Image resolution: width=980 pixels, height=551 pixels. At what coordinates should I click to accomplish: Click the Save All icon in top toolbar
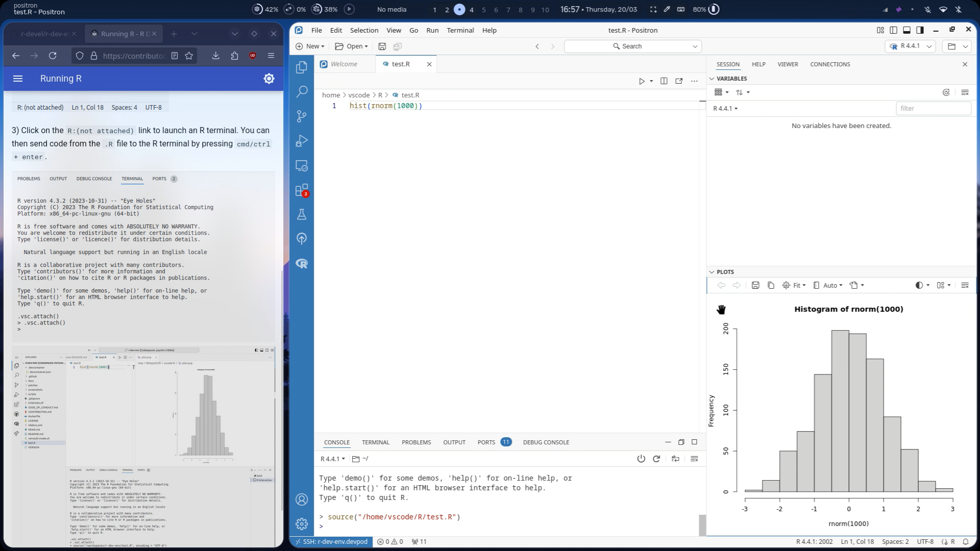coord(397,46)
